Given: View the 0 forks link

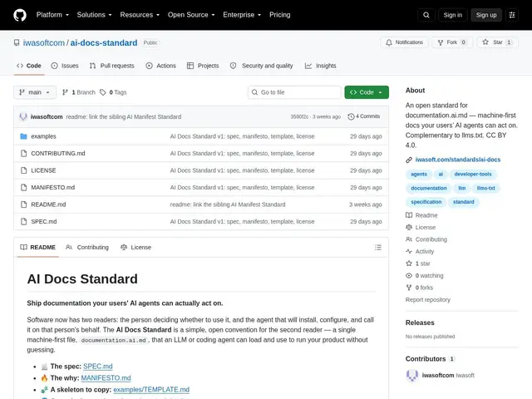Looking at the screenshot, I should click(x=419, y=288).
